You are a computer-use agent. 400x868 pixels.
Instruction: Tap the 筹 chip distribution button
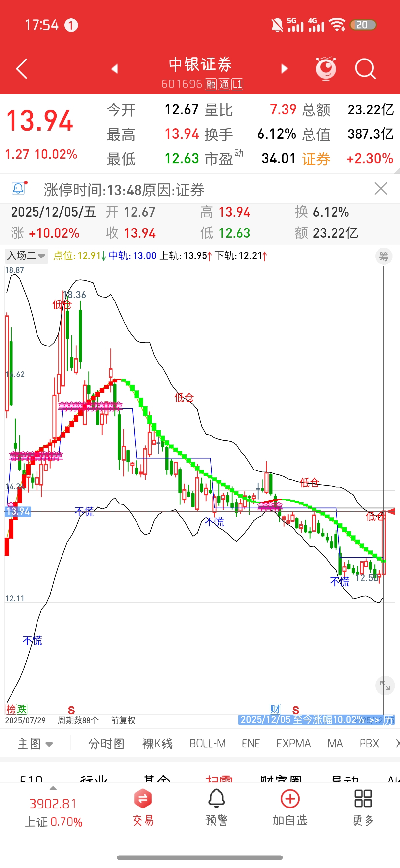point(384,256)
